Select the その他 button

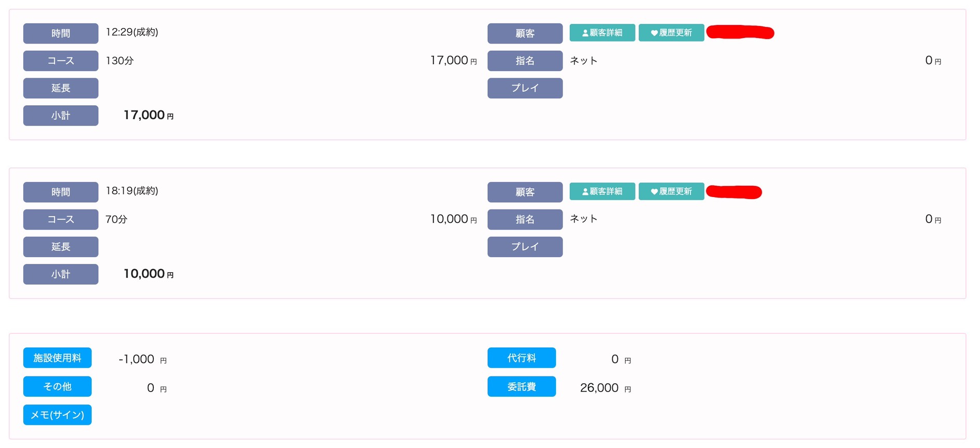coord(57,386)
